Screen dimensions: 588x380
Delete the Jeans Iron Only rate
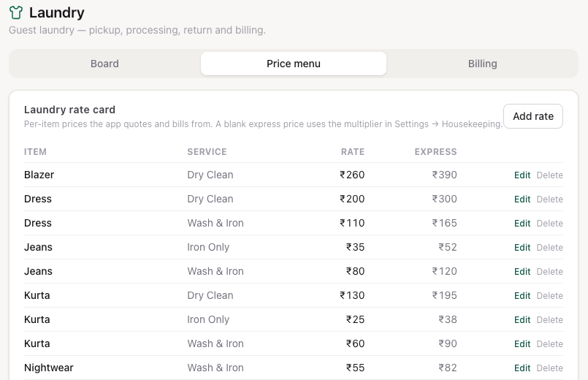point(550,248)
